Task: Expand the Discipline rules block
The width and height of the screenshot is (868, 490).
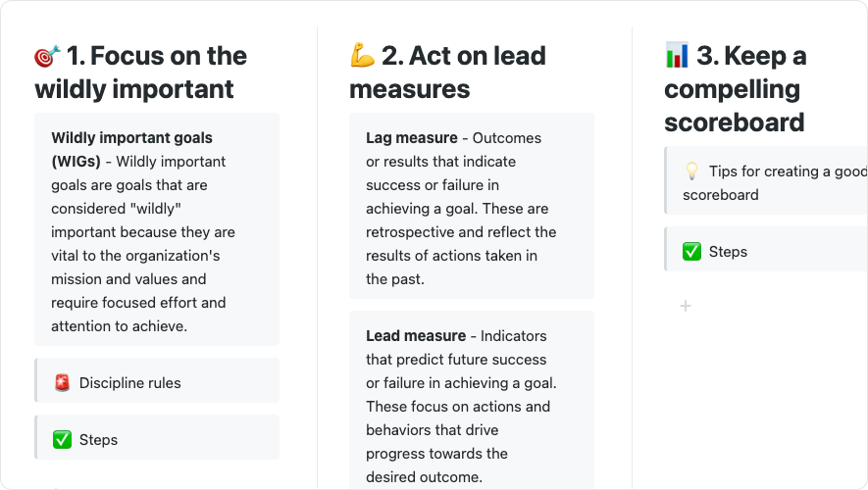Action: click(130, 383)
